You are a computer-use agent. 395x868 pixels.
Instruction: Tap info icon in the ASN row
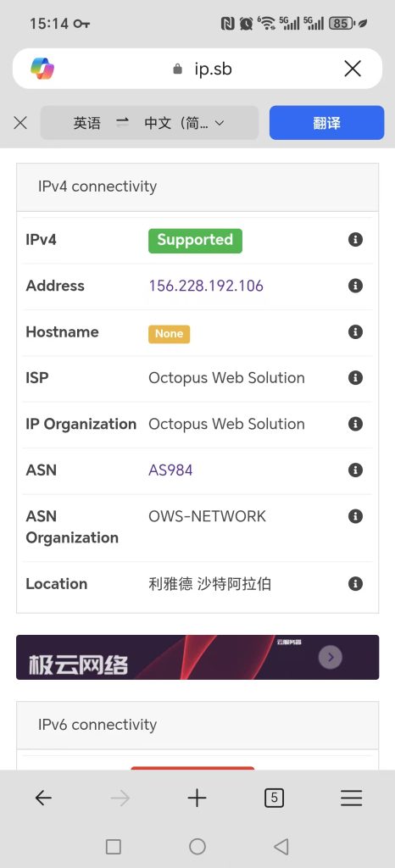click(355, 470)
